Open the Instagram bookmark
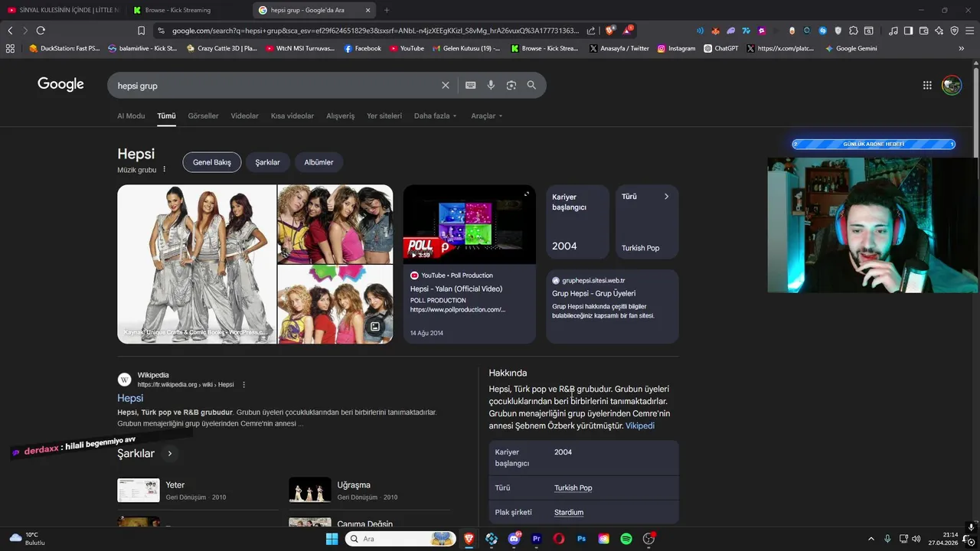 tap(677, 48)
